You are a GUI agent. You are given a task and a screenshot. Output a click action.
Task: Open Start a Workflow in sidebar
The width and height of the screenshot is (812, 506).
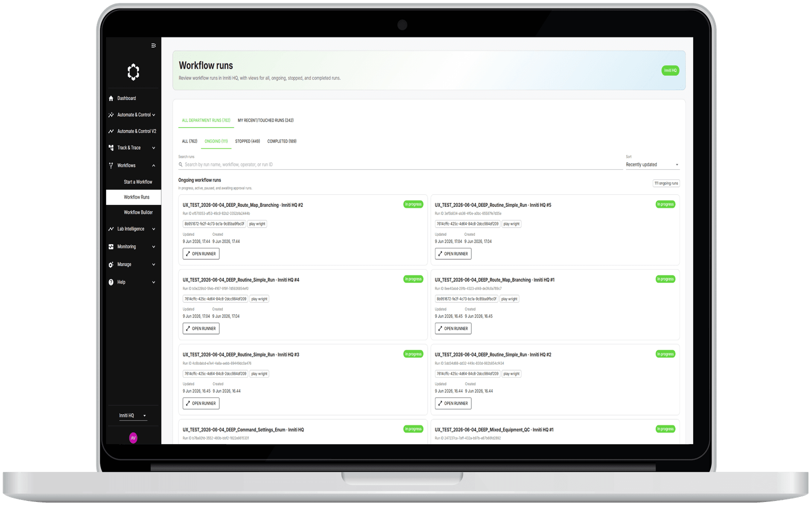tap(138, 182)
